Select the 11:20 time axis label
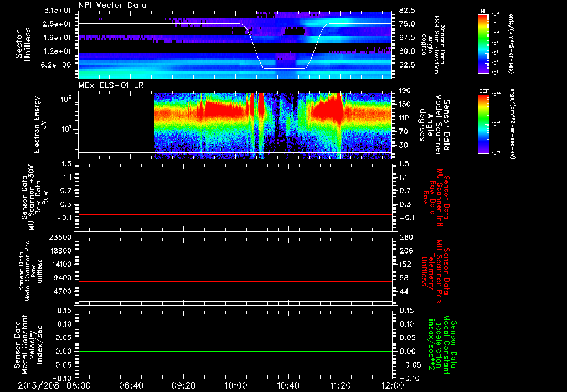 [340, 385]
